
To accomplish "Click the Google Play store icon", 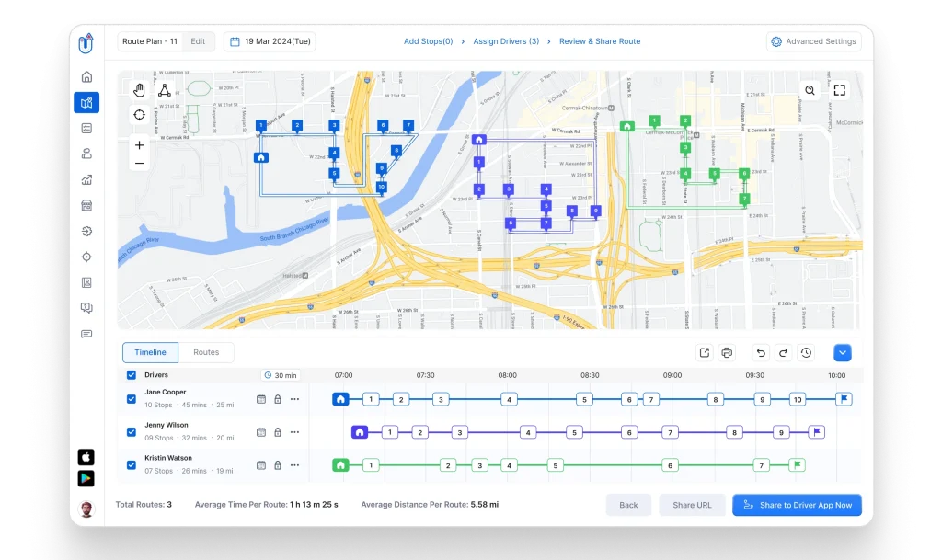I will [x=86, y=478].
